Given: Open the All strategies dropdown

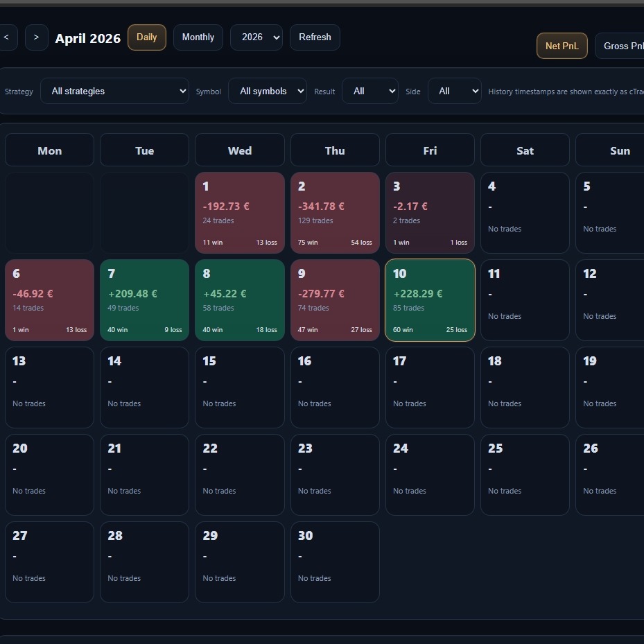Looking at the screenshot, I should click(x=114, y=91).
